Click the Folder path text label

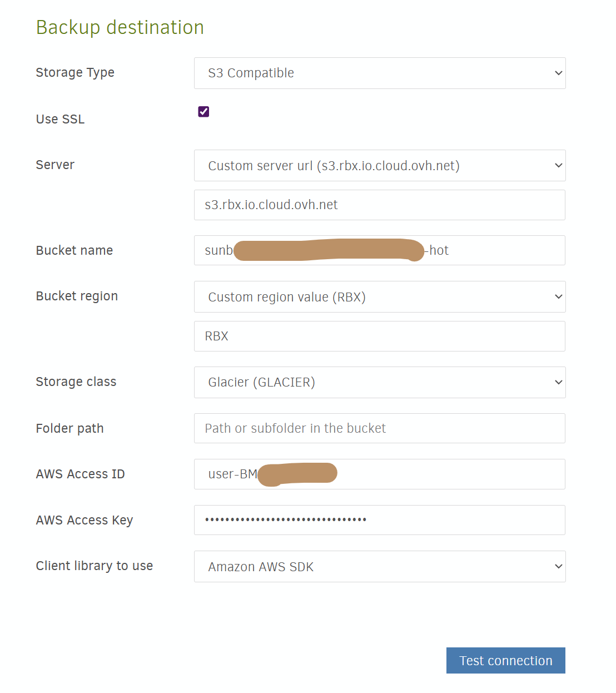(x=69, y=429)
